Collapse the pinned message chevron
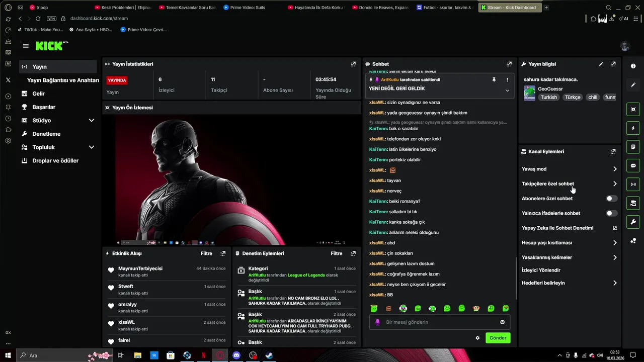Screen dimensions: 644x362 point(507,90)
